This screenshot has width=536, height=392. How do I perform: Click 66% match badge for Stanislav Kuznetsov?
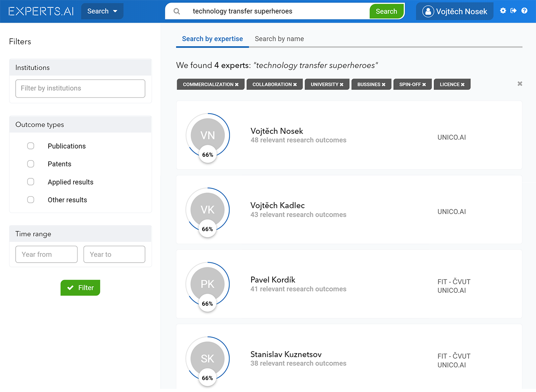(208, 378)
